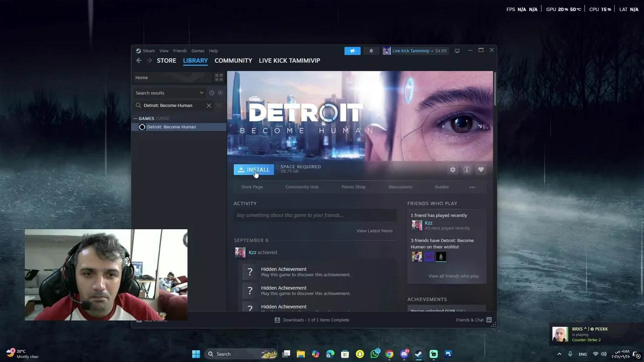Go forward with the right arrow button
Screen dimensions: 644x362
tap(149, 60)
